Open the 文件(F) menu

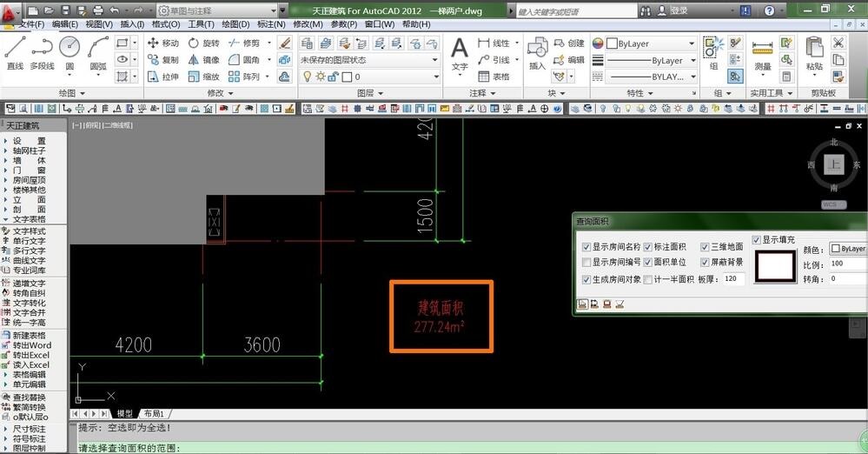pyautogui.click(x=31, y=24)
